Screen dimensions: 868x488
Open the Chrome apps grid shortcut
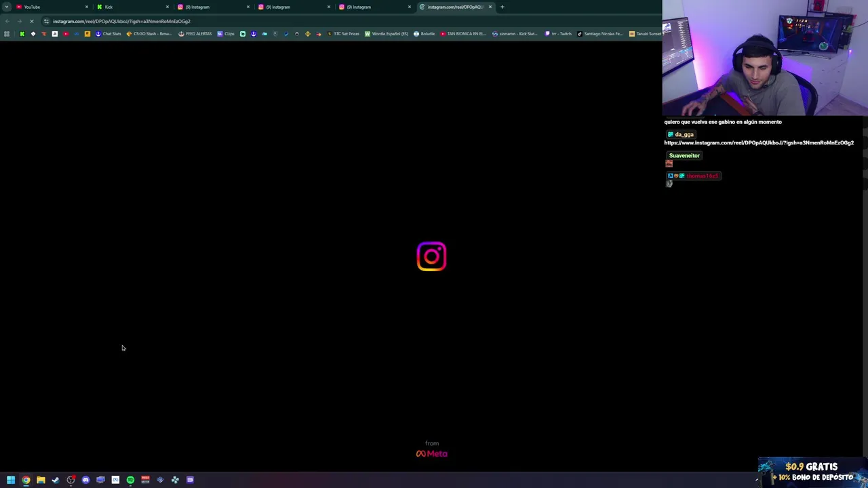point(7,34)
